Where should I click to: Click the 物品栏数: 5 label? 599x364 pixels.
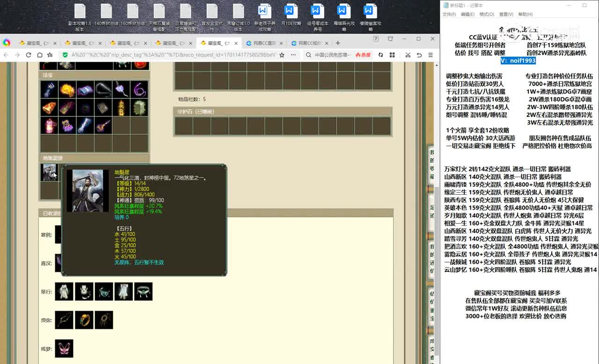pyautogui.click(x=192, y=99)
